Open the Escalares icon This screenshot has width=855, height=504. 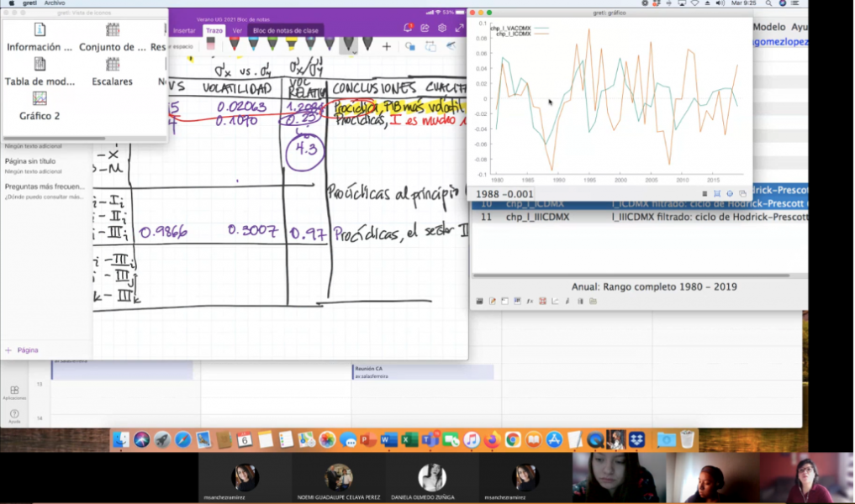point(112,69)
